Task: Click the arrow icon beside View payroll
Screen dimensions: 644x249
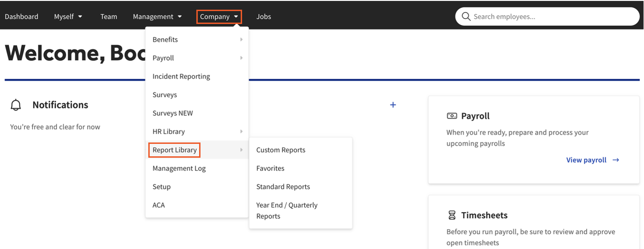Action: pyautogui.click(x=616, y=160)
